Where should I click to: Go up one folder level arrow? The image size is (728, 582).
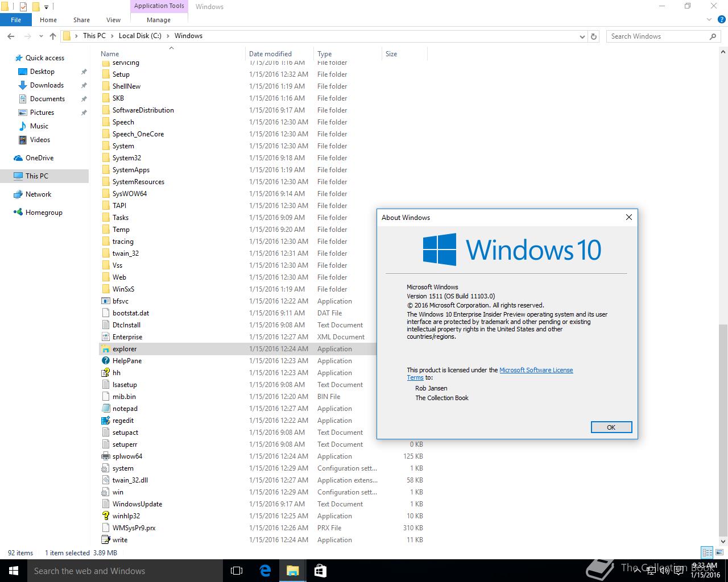point(53,36)
